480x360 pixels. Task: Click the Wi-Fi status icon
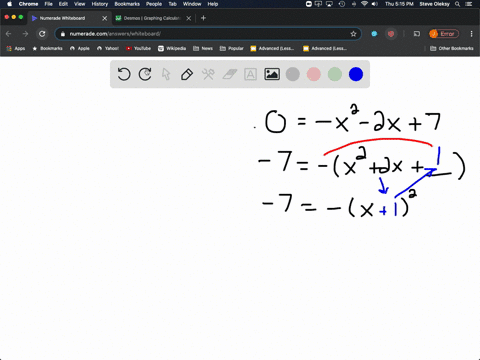[364, 4]
